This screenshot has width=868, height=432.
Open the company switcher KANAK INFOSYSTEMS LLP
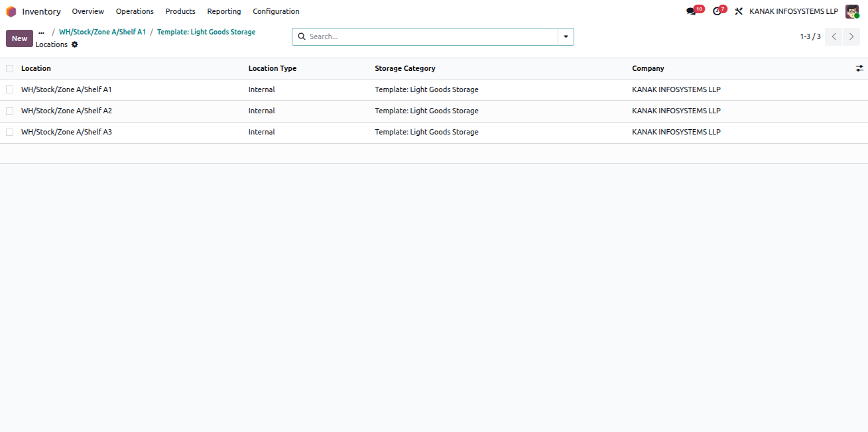pyautogui.click(x=794, y=11)
